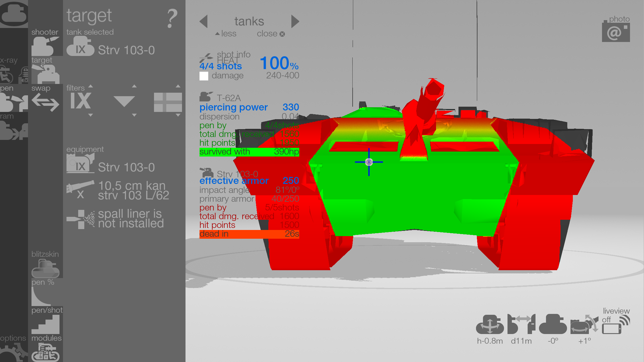Toggle the blitzskin tank icon
This screenshot has height=362, width=644.
tap(45, 268)
